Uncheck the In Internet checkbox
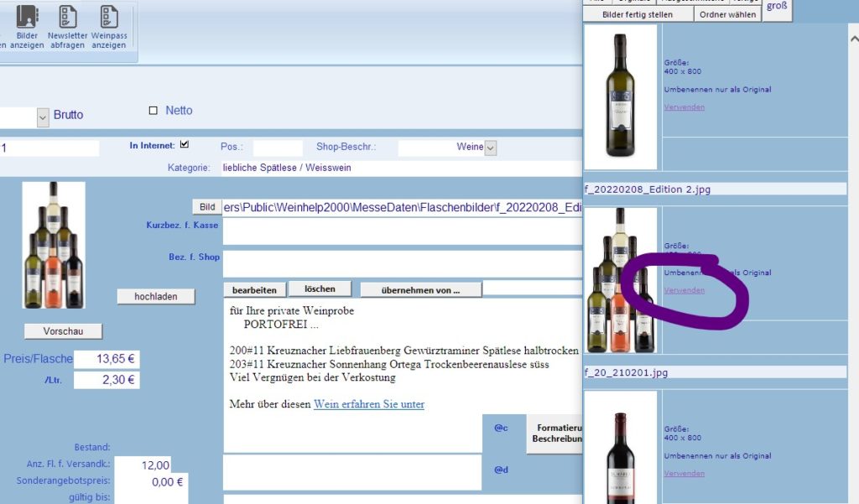The height and width of the screenshot is (504, 859). point(185,144)
